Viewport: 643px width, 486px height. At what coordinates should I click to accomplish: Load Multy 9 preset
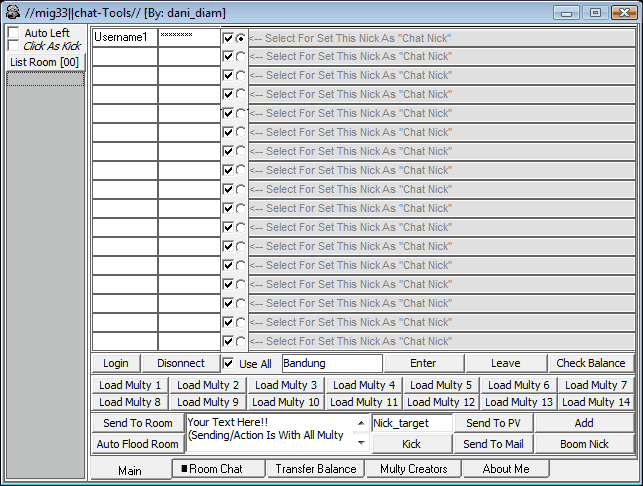[x=207, y=402]
